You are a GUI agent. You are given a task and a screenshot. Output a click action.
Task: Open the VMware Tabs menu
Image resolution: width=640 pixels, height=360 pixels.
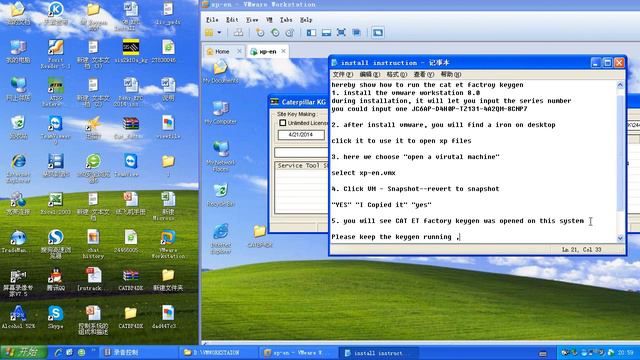(286, 20)
